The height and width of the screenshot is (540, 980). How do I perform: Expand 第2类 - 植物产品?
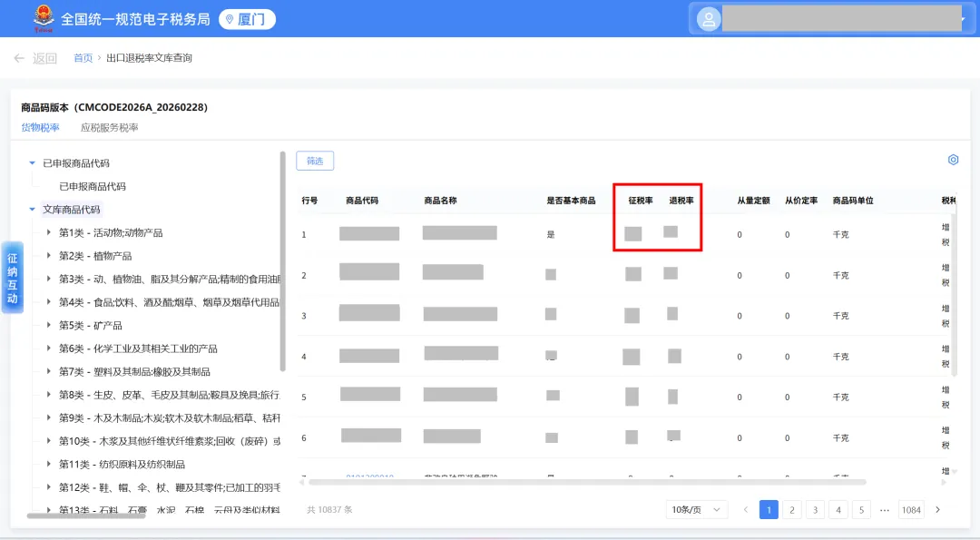tap(49, 256)
